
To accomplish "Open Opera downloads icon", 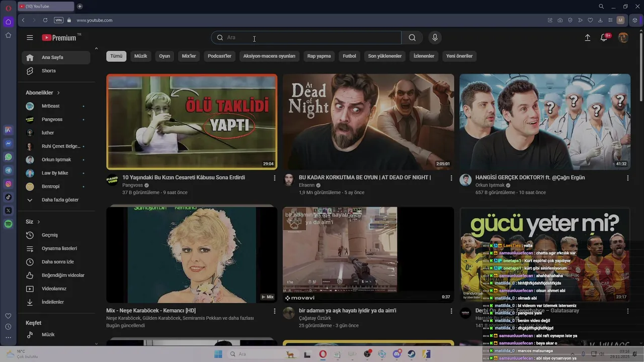I will pyautogui.click(x=600, y=20).
